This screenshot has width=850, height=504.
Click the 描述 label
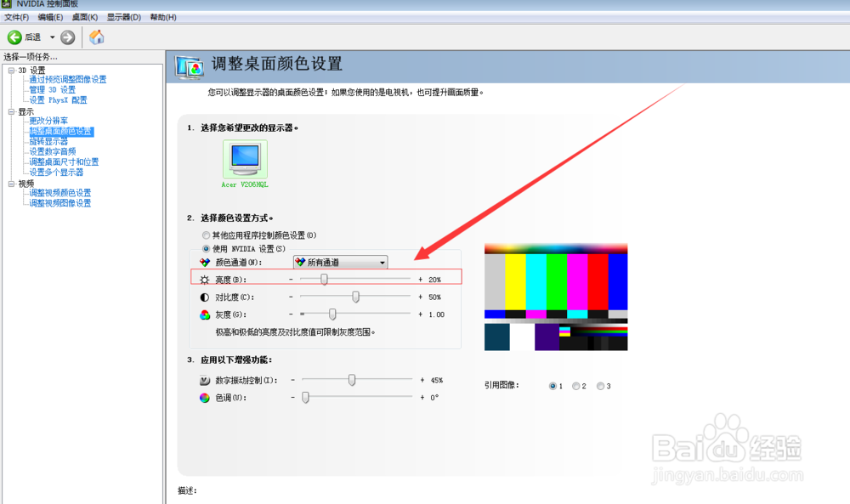click(x=187, y=490)
